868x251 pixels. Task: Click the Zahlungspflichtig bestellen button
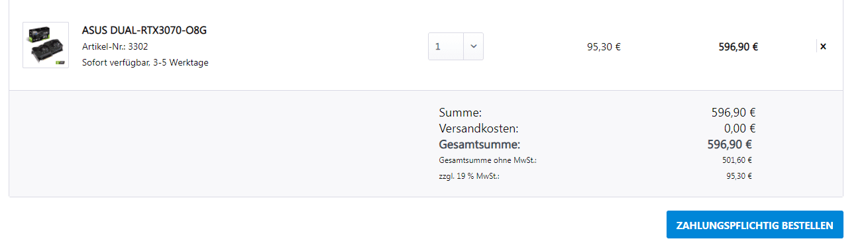point(755,225)
